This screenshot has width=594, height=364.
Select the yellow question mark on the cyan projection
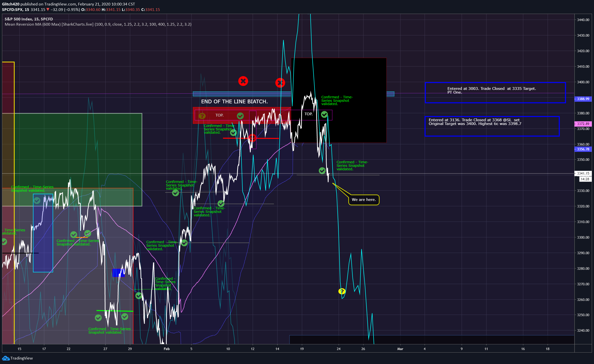point(342,291)
